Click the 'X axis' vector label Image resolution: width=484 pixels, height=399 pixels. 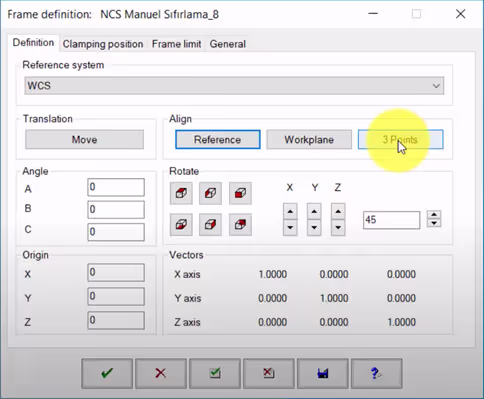187,274
